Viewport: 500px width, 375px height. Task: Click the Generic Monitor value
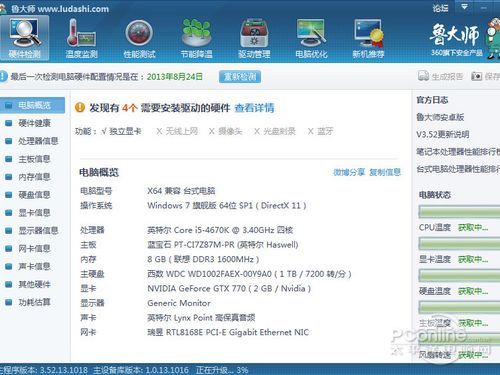click(179, 303)
